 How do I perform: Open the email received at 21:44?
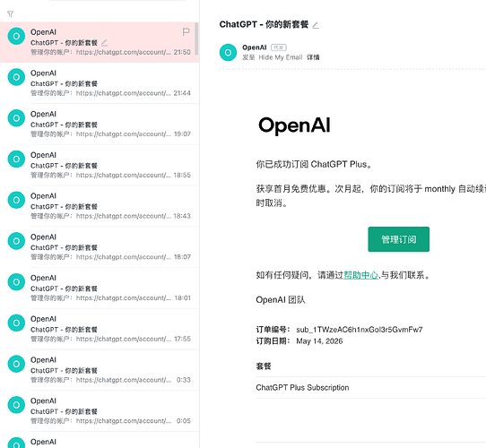click(100, 83)
